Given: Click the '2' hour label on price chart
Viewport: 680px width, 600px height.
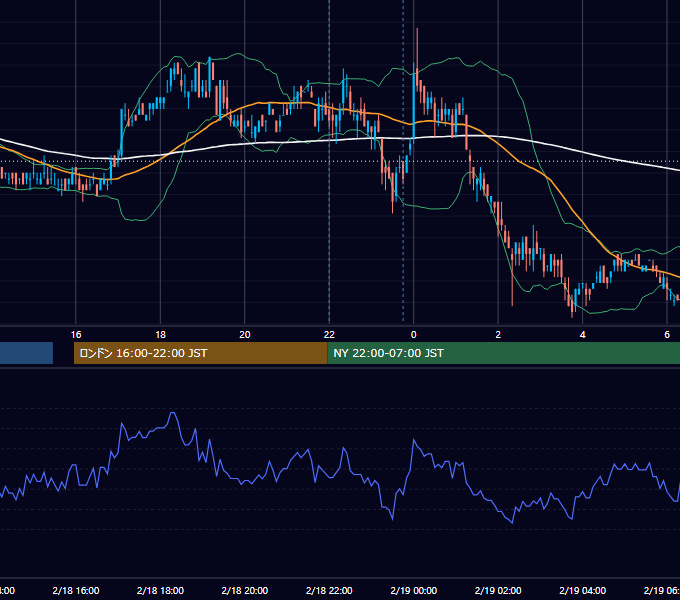Looking at the screenshot, I should tap(498, 334).
